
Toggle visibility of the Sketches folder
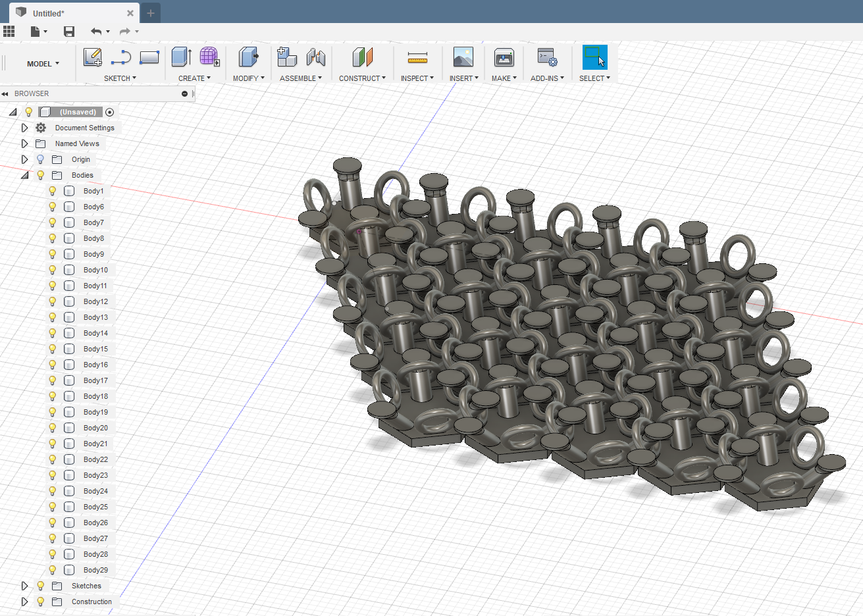click(x=41, y=586)
